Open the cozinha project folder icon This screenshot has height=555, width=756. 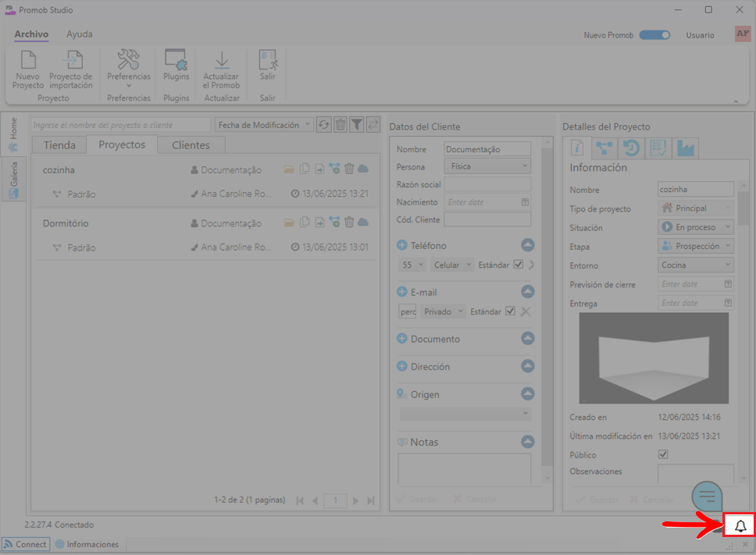pyautogui.click(x=289, y=169)
